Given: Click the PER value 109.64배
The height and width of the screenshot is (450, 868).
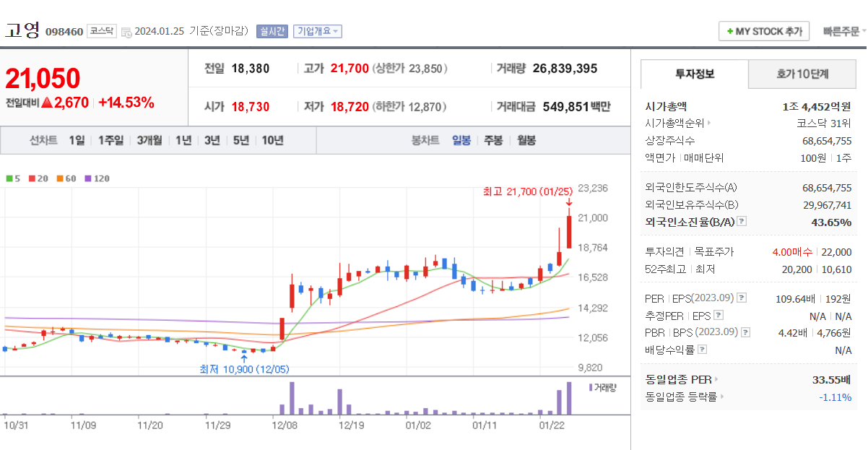Looking at the screenshot, I should pos(796,298).
